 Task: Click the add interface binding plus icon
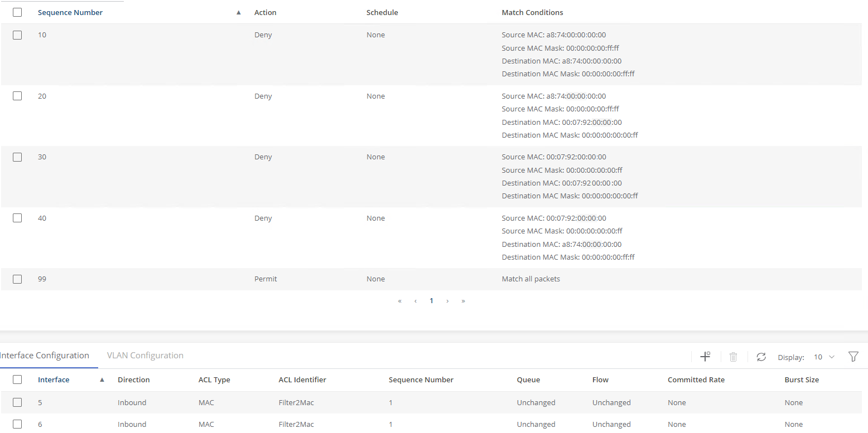(x=705, y=357)
